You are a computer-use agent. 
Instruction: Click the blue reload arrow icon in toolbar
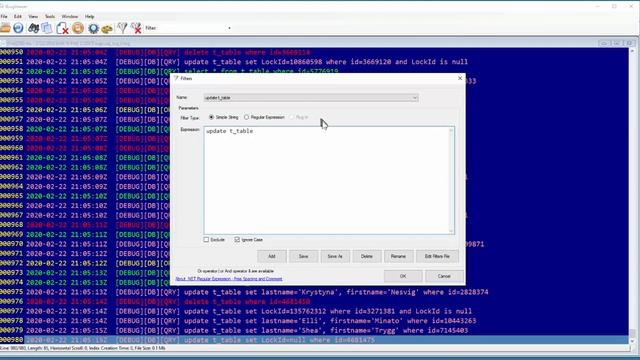pos(18,28)
